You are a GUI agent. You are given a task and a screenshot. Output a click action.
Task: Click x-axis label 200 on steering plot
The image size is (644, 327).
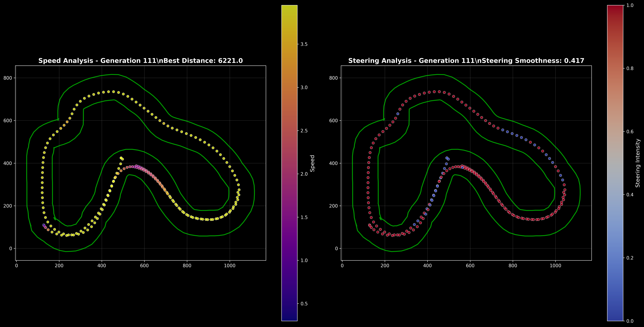[385, 266]
